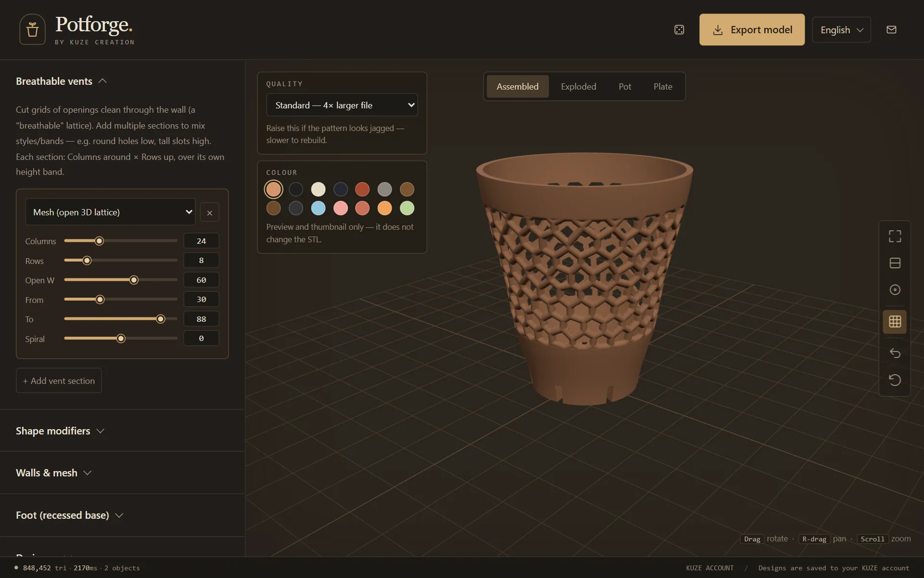Select the pink colour swatch
This screenshot has width=924, height=578.
point(340,208)
